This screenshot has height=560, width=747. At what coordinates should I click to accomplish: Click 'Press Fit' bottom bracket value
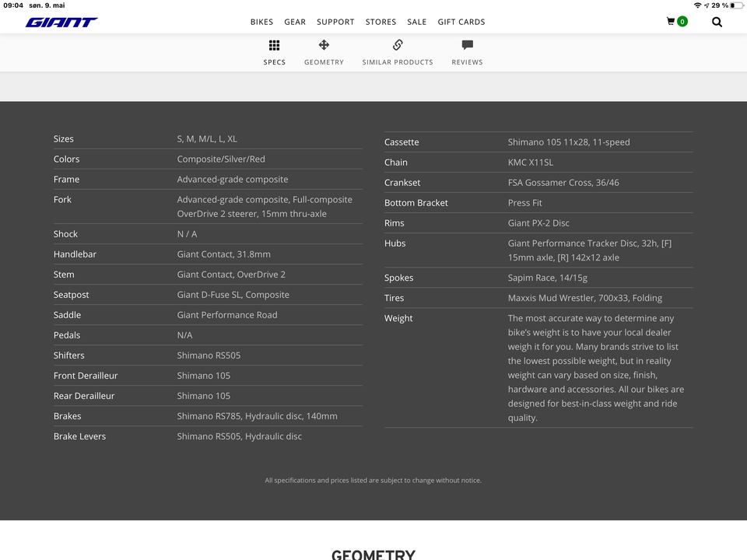coord(524,203)
